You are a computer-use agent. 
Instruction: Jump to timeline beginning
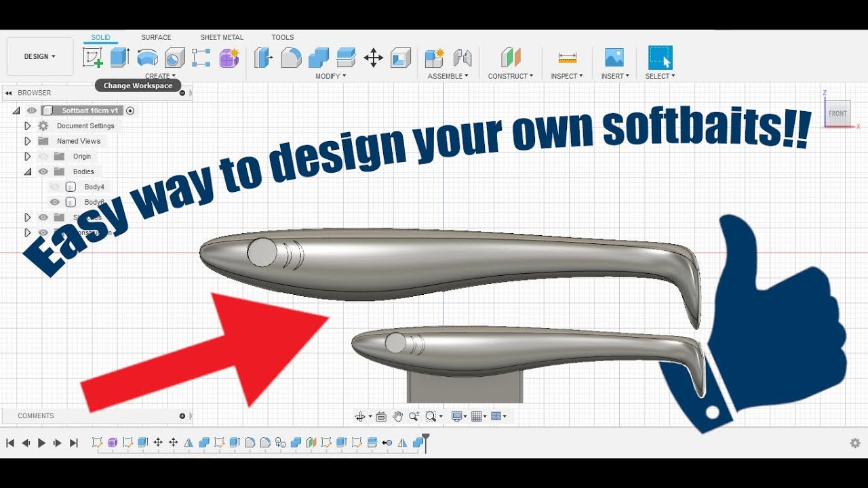click(10, 443)
